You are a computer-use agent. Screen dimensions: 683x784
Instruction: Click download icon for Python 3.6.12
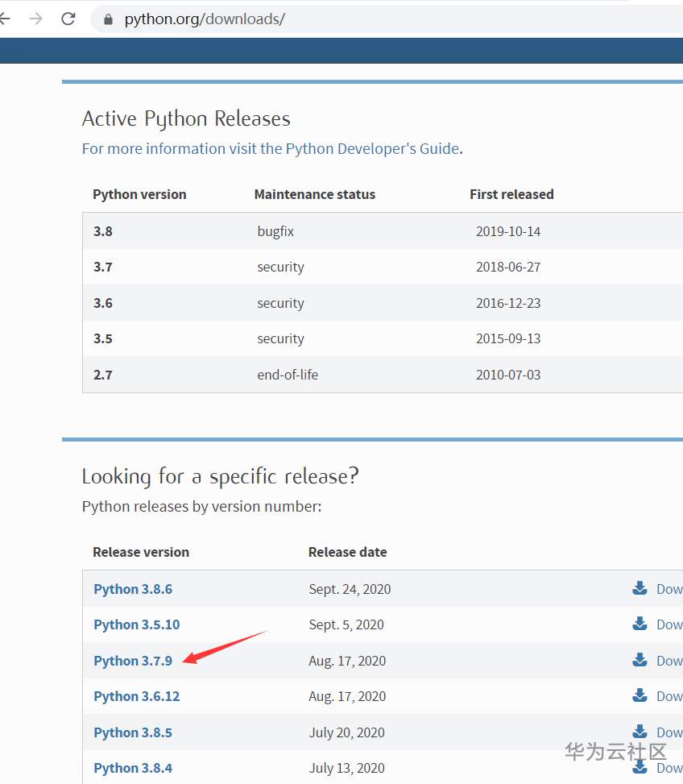(640, 695)
